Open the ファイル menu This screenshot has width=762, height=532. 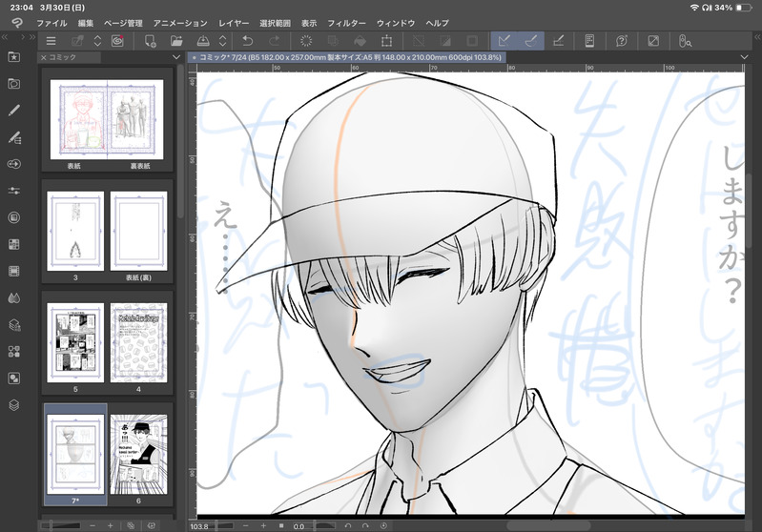click(52, 23)
